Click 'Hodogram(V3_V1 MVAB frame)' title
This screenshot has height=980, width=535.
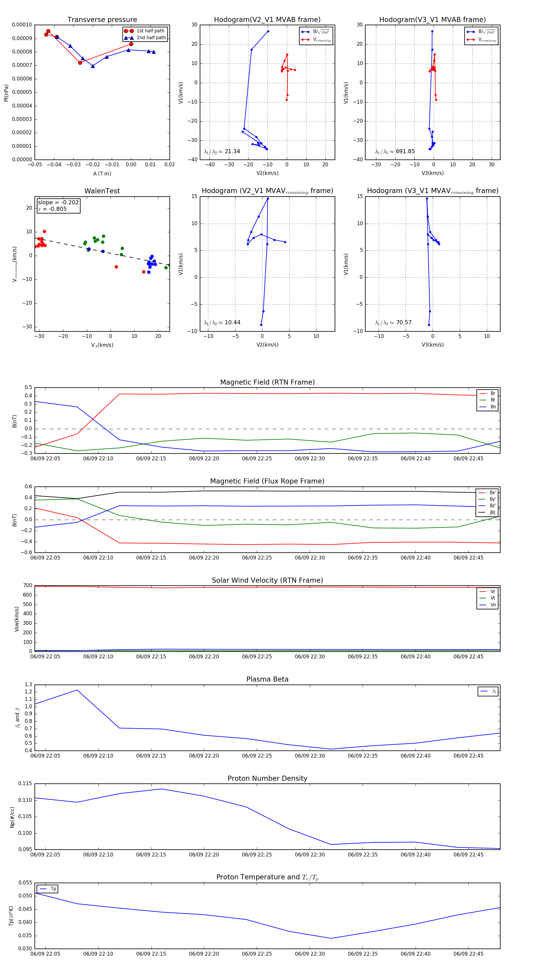tap(432, 20)
